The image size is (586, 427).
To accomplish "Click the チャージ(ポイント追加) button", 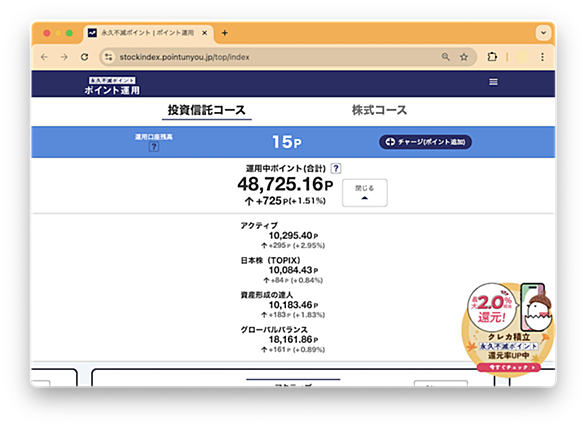I will 425,142.
